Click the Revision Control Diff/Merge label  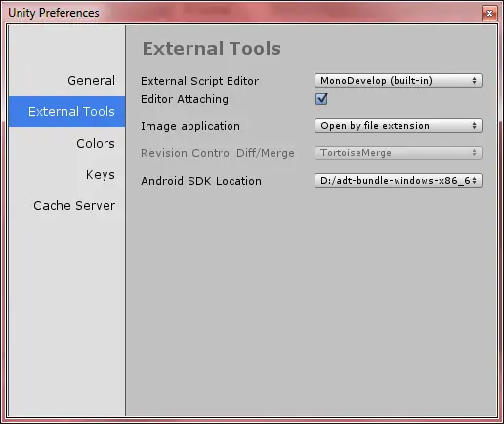[218, 153]
